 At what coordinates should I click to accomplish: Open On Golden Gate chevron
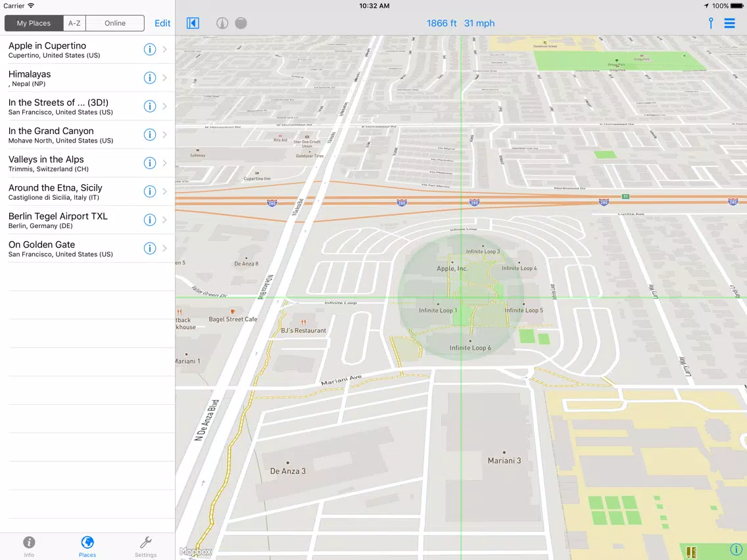(x=164, y=248)
